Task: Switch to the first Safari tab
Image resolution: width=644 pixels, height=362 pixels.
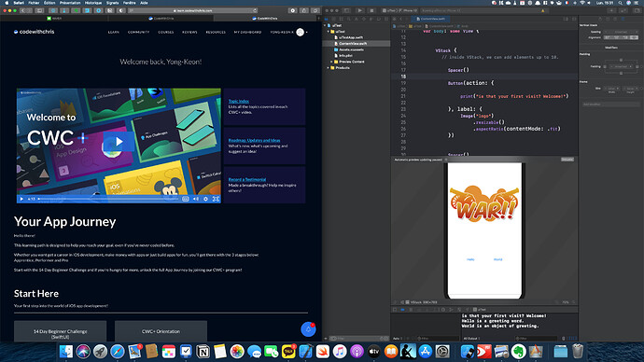Action: pyautogui.click(x=54, y=19)
